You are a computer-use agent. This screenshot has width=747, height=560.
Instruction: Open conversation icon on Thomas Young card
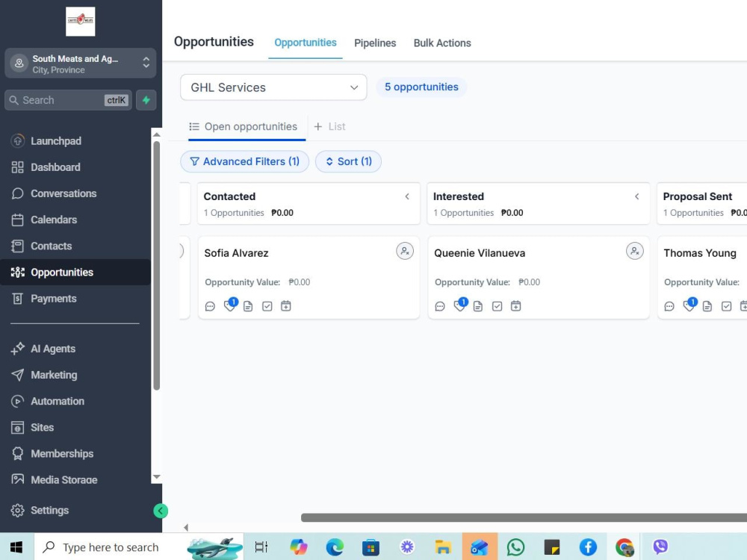[669, 306]
